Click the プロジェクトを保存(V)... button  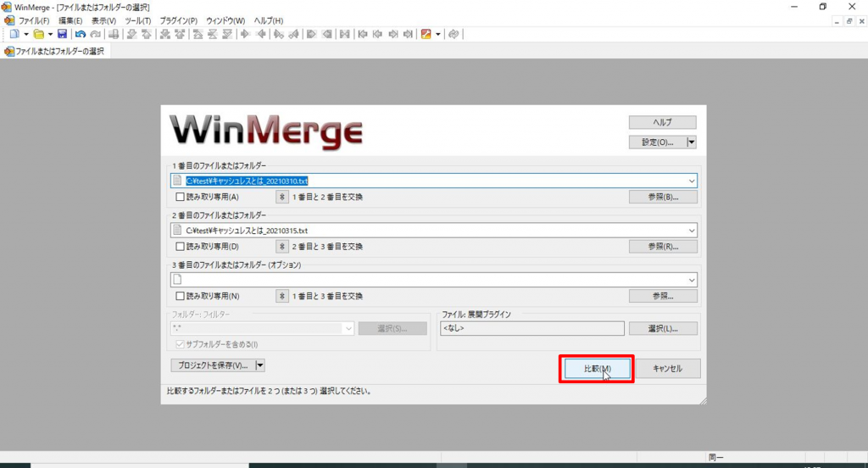coord(213,365)
